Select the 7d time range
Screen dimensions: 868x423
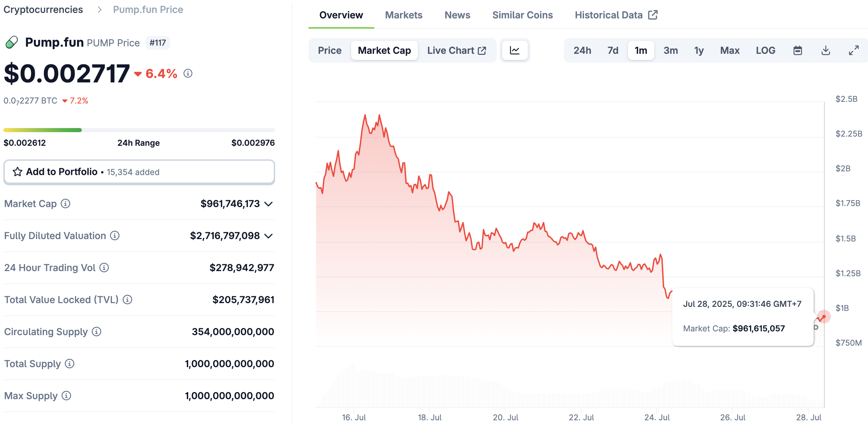pos(613,50)
